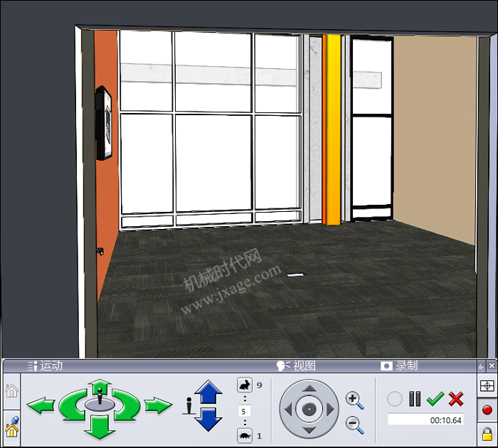Click the green checkmark to accept
498x448 pixels.
(435, 399)
